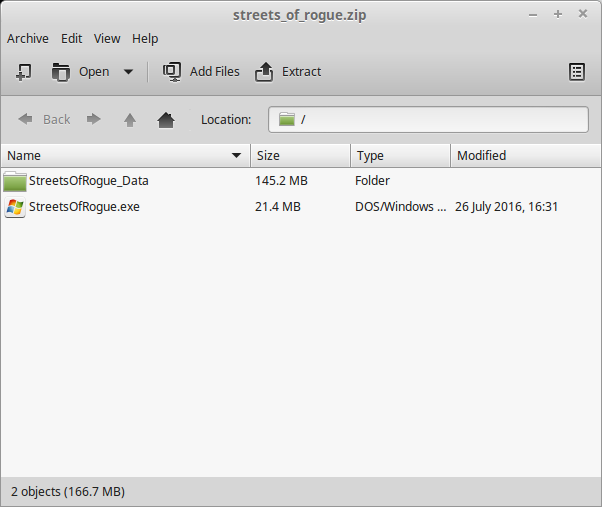Click the Add Files label
This screenshot has width=602, height=507.
[x=215, y=72]
